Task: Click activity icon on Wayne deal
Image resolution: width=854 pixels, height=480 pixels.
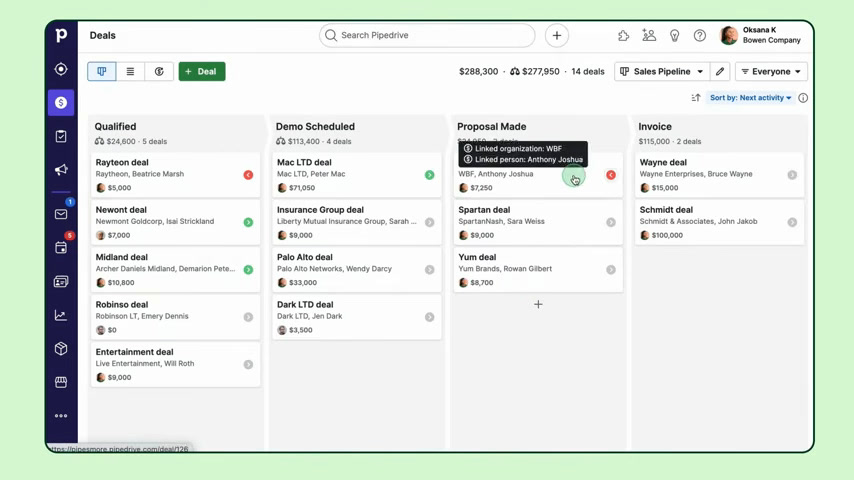Action: click(x=792, y=175)
